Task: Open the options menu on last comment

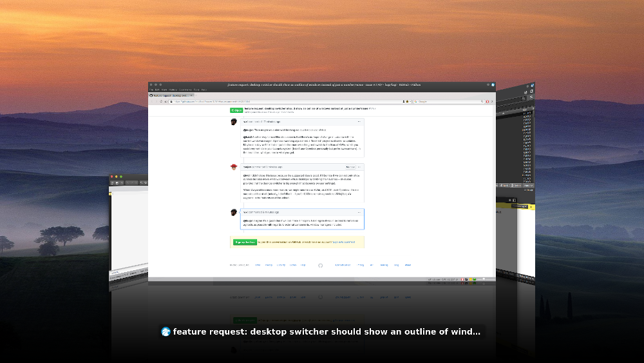Action: (359, 213)
